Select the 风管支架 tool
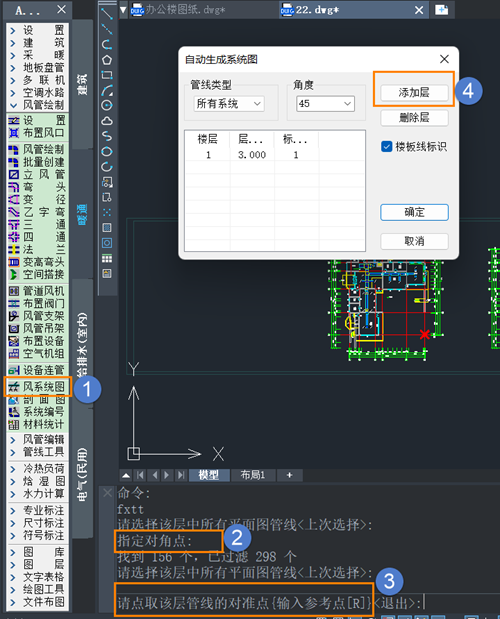Screen dimensions: 500x619 coord(37,316)
